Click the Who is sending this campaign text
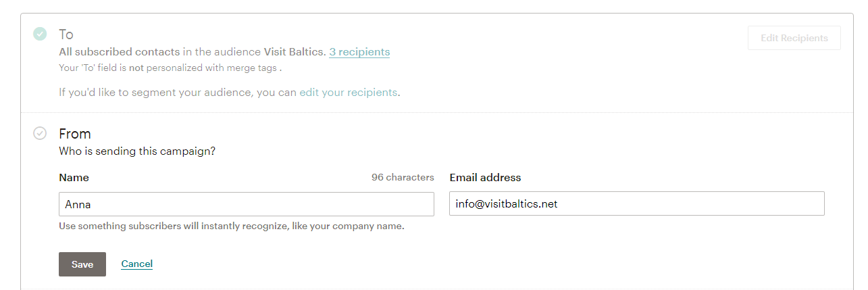Screen dimensions: 868x290 point(137,151)
